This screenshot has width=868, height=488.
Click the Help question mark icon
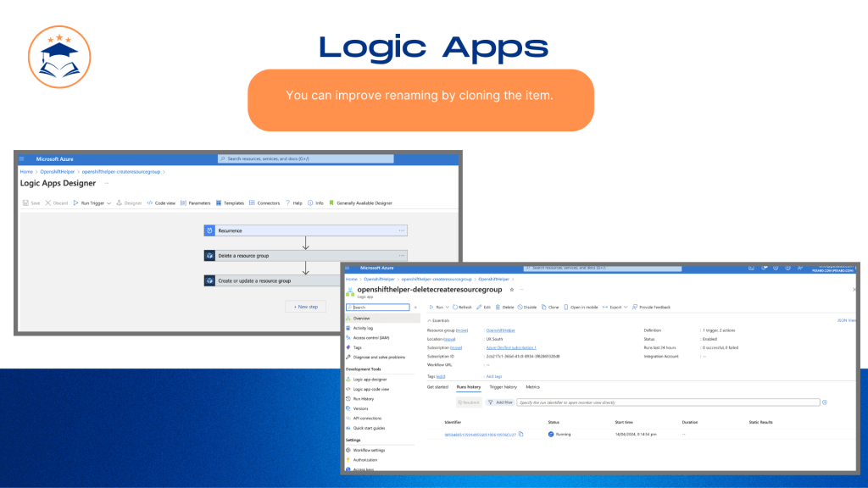(x=288, y=203)
